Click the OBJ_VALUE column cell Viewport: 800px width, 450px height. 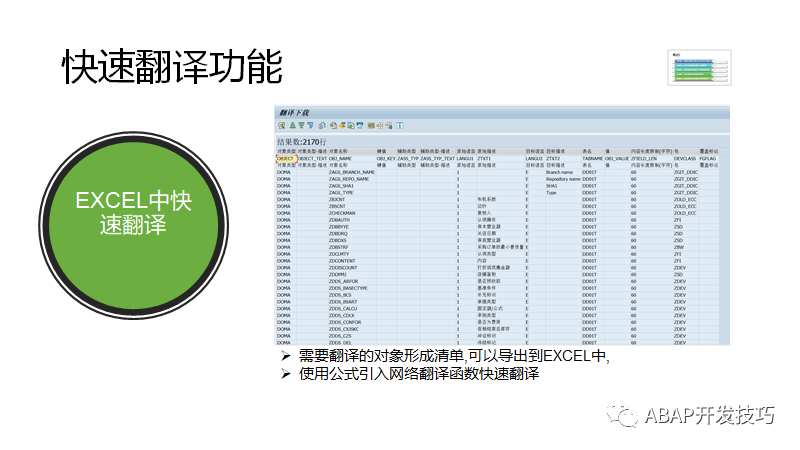click(x=617, y=159)
